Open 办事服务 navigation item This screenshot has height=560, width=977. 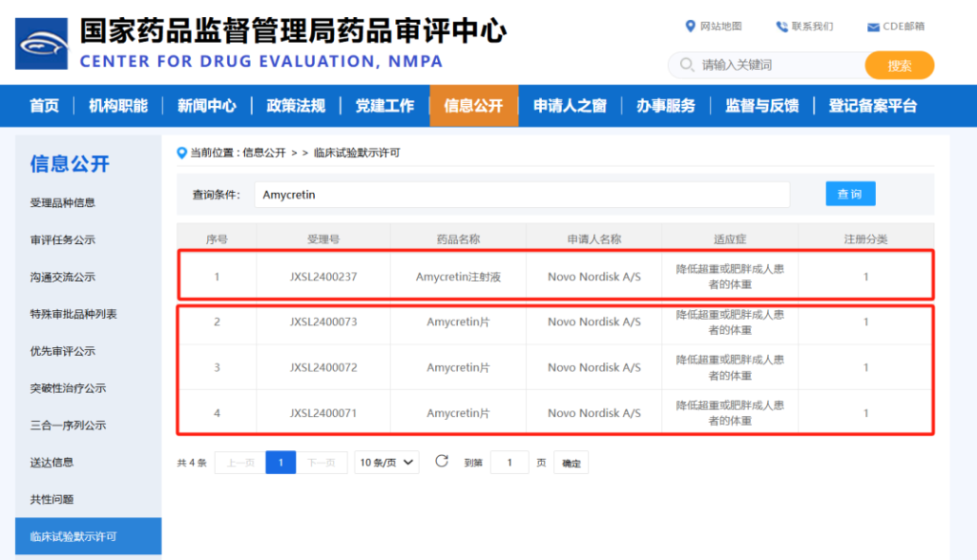pyautogui.click(x=665, y=106)
